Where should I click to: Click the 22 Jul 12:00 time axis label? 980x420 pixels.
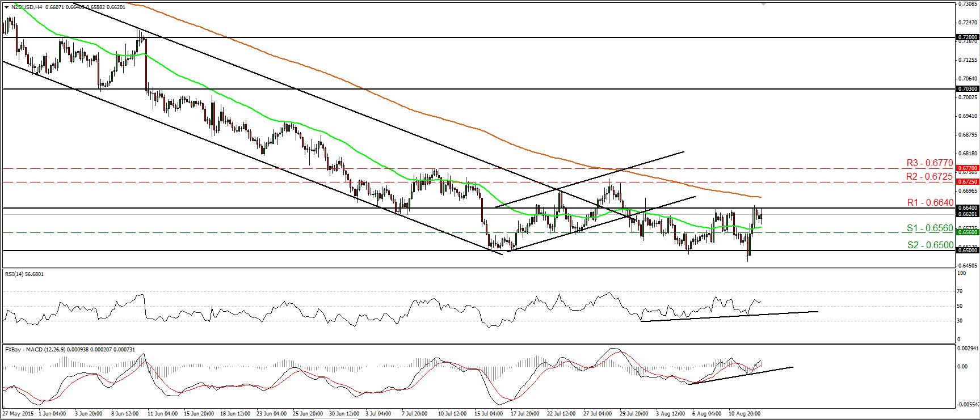click(x=561, y=414)
